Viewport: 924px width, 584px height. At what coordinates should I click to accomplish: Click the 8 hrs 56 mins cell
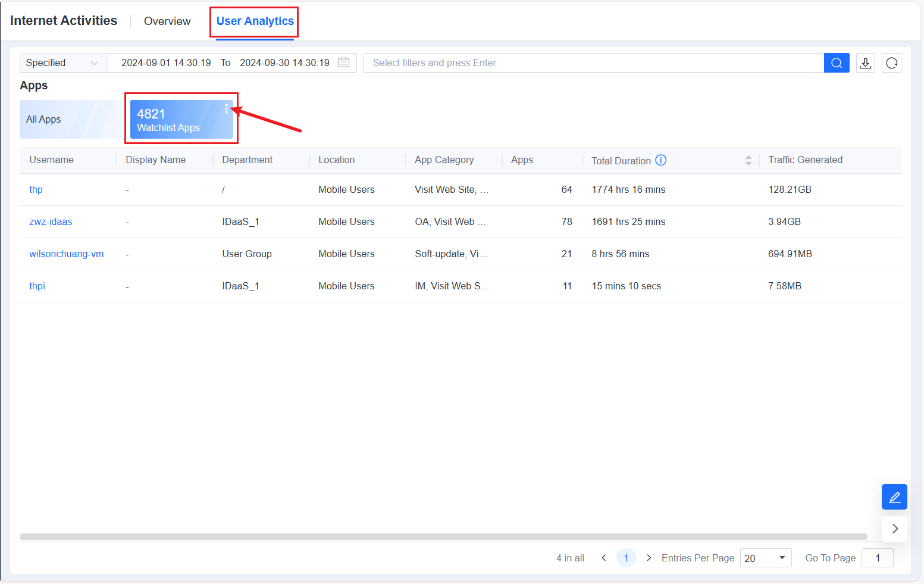pyautogui.click(x=621, y=254)
